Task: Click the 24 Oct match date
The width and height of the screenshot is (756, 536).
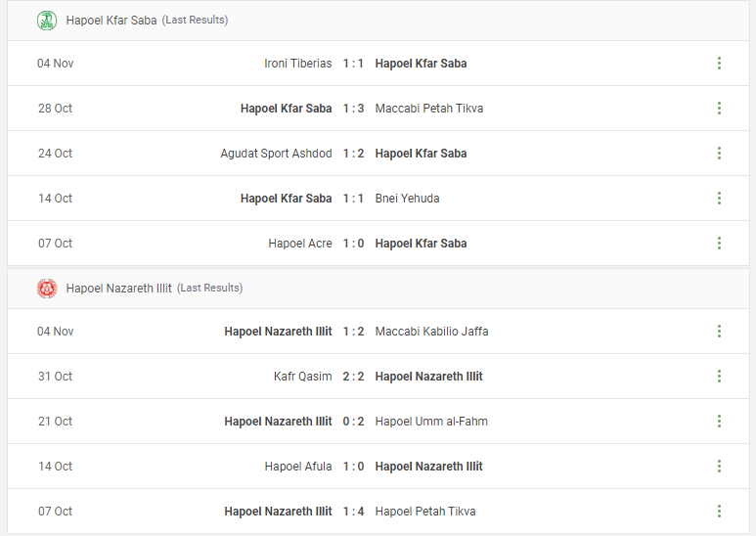Action: [55, 154]
